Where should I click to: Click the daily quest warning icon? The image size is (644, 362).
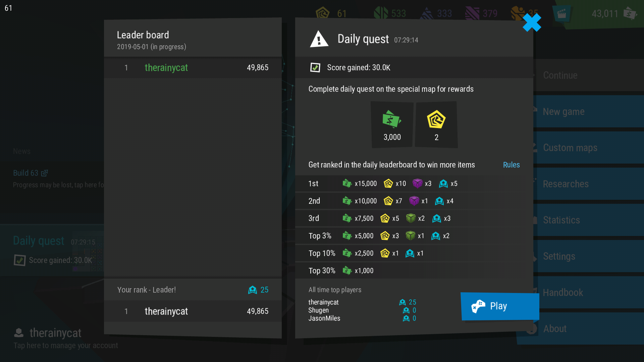[319, 39]
